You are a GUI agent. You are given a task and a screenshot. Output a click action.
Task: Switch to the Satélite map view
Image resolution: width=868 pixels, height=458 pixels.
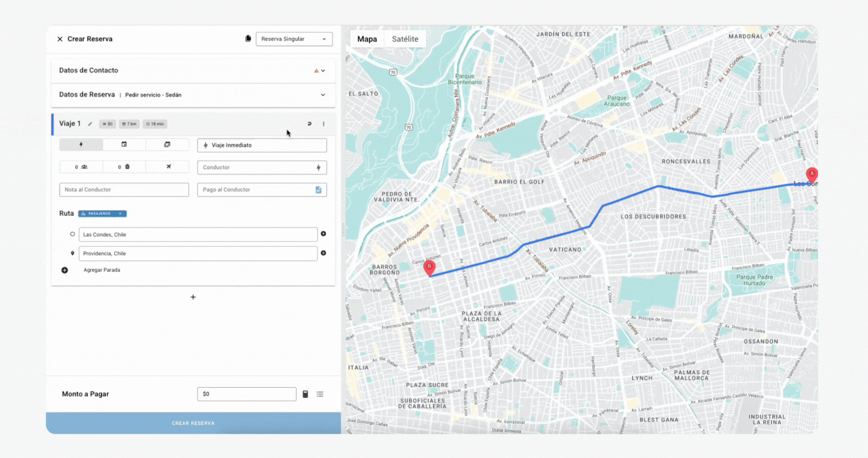405,39
